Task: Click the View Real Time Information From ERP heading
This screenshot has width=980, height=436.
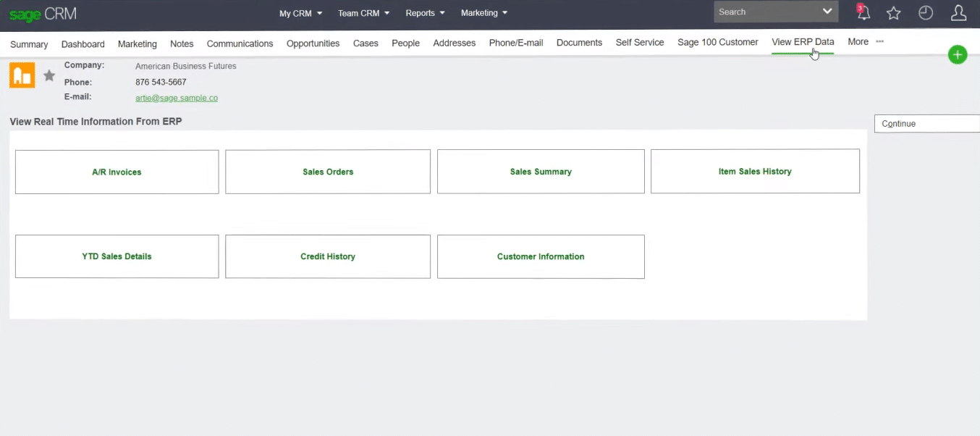Action: click(96, 122)
